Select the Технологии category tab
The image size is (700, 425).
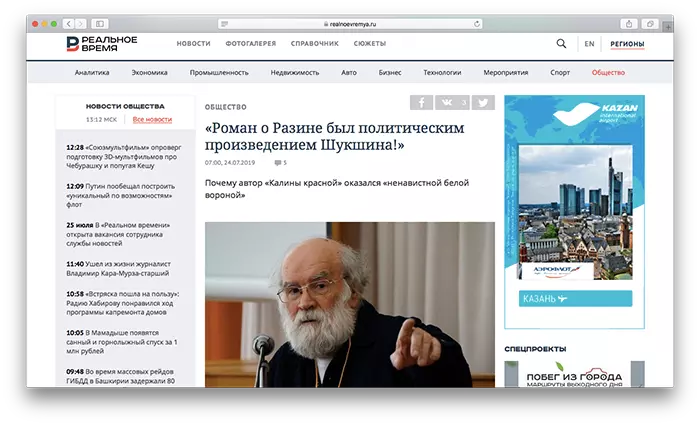(x=442, y=73)
